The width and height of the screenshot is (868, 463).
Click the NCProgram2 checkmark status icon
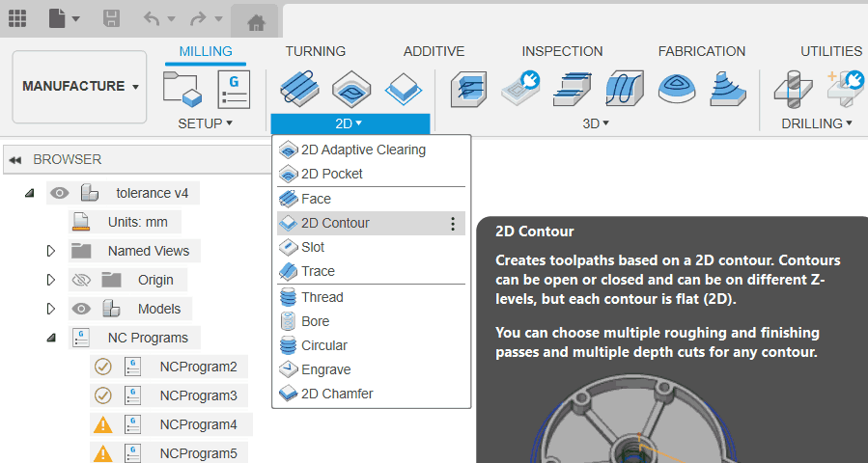(x=103, y=367)
